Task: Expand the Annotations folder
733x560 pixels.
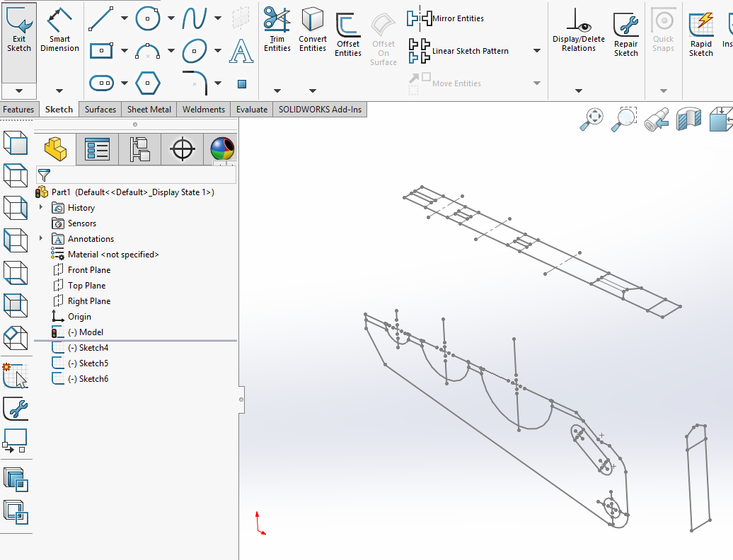Action: pyautogui.click(x=41, y=238)
